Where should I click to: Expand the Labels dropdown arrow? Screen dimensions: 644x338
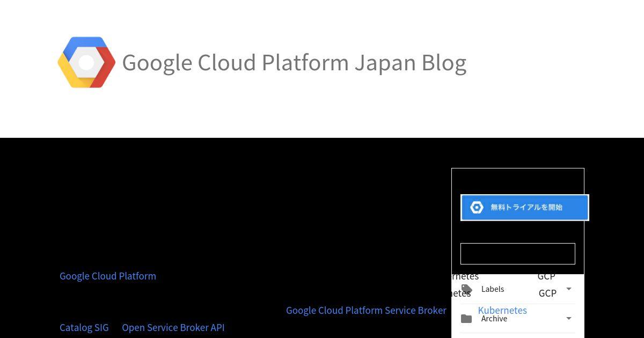pyautogui.click(x=569, y=289)
